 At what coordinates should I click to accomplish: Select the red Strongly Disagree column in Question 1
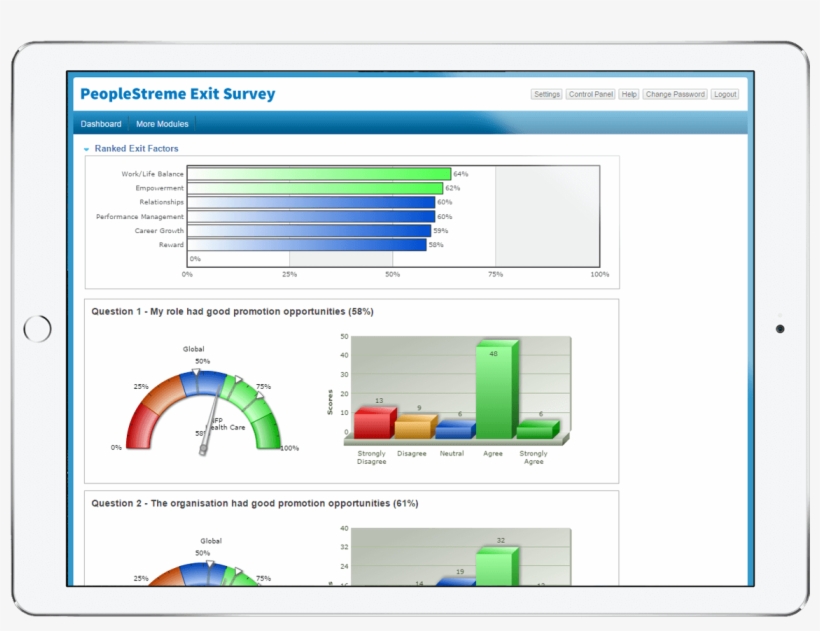(372, 422)
